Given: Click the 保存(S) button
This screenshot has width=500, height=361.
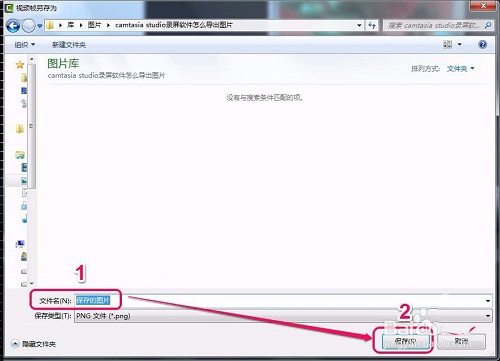Looking at the screenshot, I should (x=405, y=341).
